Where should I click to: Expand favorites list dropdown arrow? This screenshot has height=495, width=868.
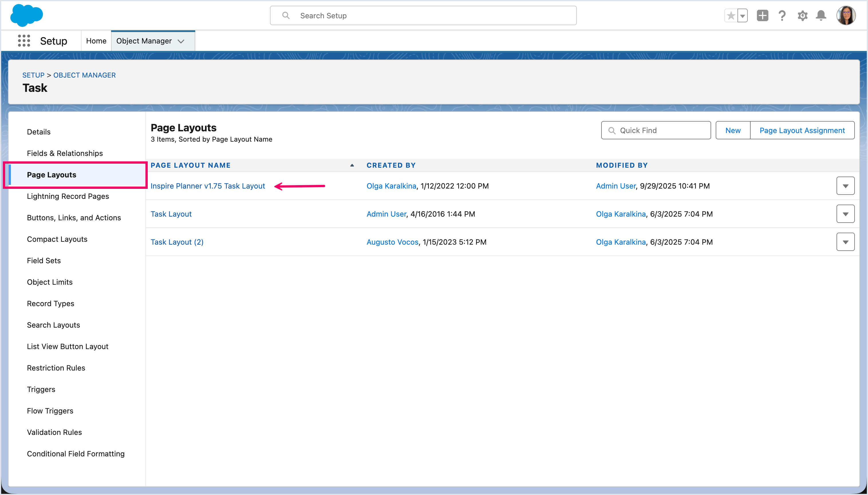click(x=743, y=16)
